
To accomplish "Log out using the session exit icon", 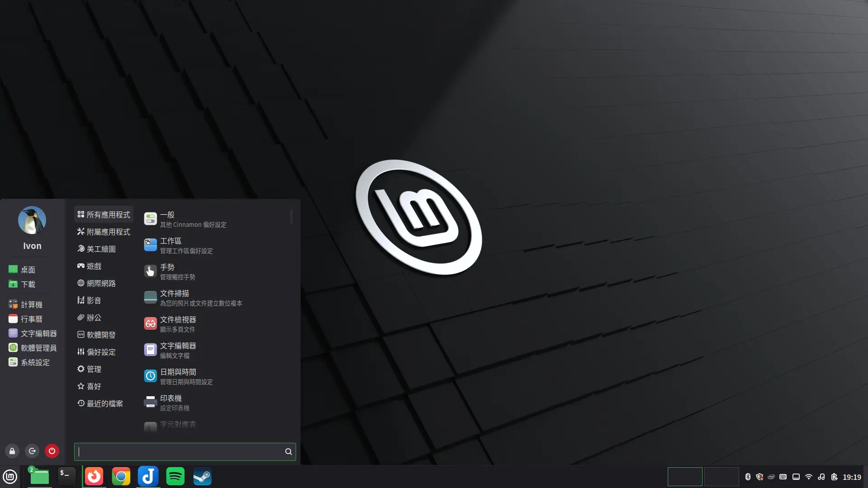I will point(32,451).
